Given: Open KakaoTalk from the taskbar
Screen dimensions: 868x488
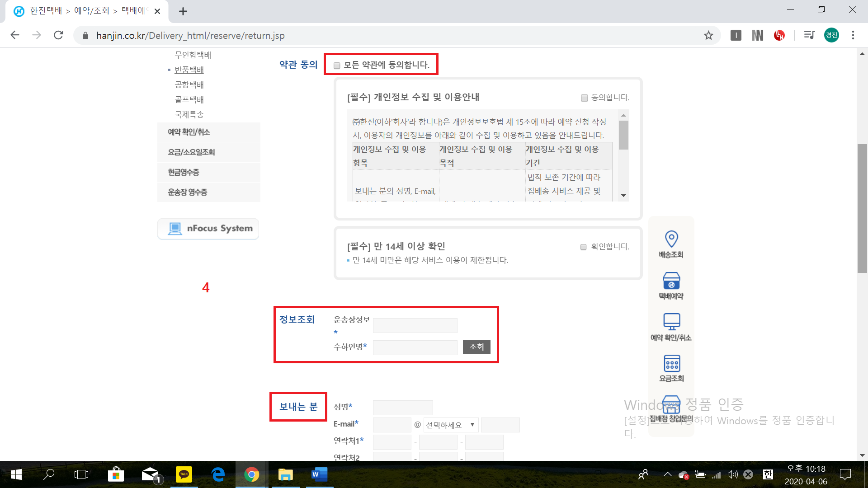Looking at the screenshot, I should point(184,474).
